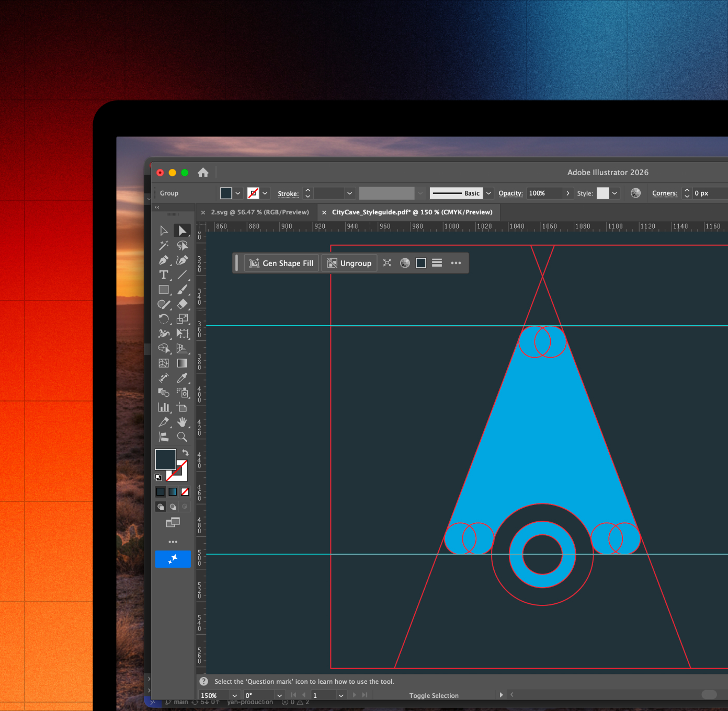
Task: Open the Stroke panel link
Action: (x=288, y=193)
